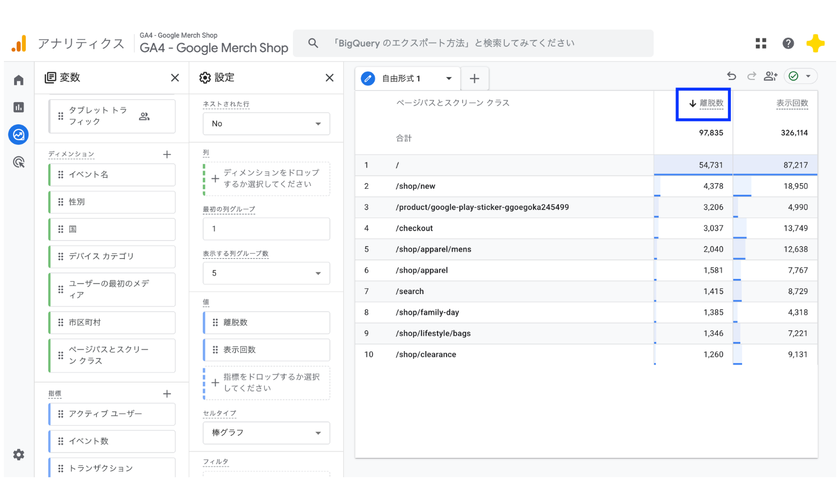Select the ユーザーの最初のメディア dimension
This screenshot has width=840, height=504.
112,290
